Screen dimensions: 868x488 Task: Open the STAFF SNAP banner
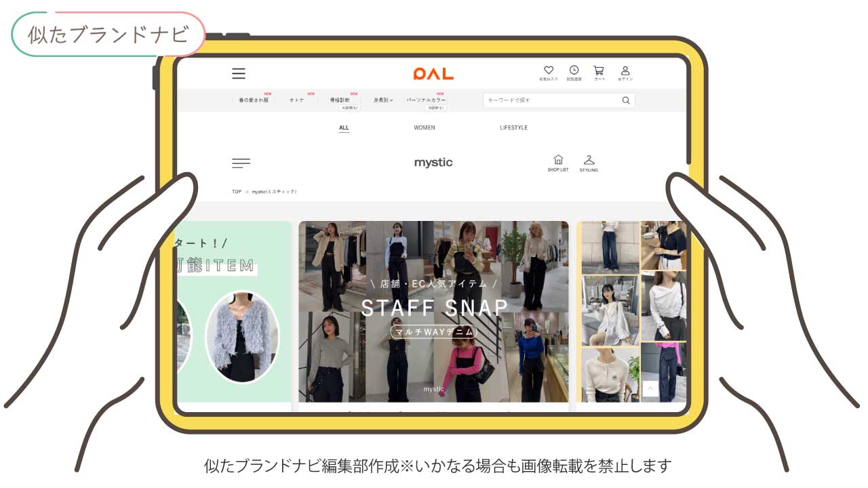433,312
